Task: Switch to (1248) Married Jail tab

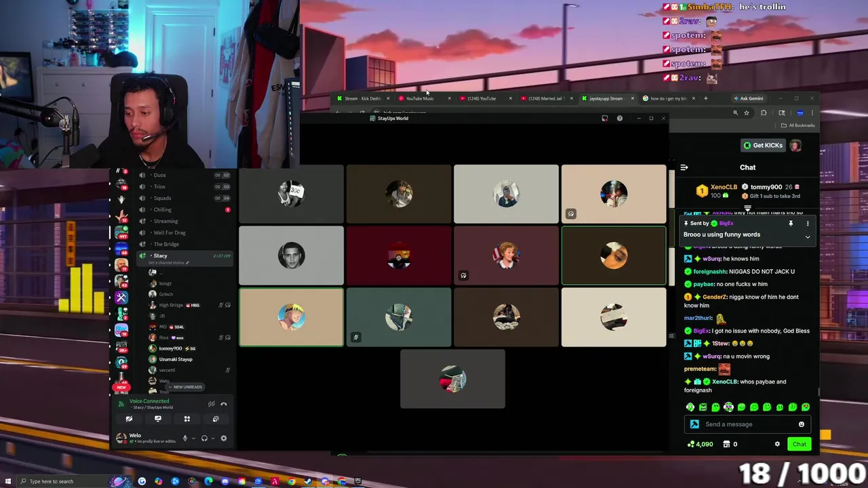Action: pos(546,98)
